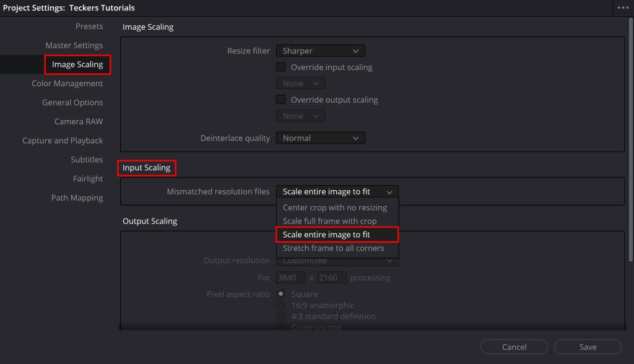The height and width of the screenshot is (364, 634).
Task: Enable Override output scaling
Action: (280, 100)
